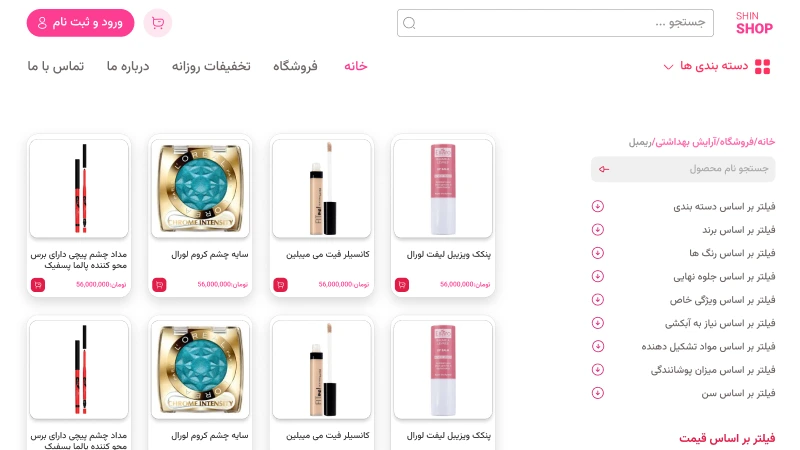Click فروشگاه breadcrumb link
This screenshot has height=450, width=800.
[x=736, y=142]
